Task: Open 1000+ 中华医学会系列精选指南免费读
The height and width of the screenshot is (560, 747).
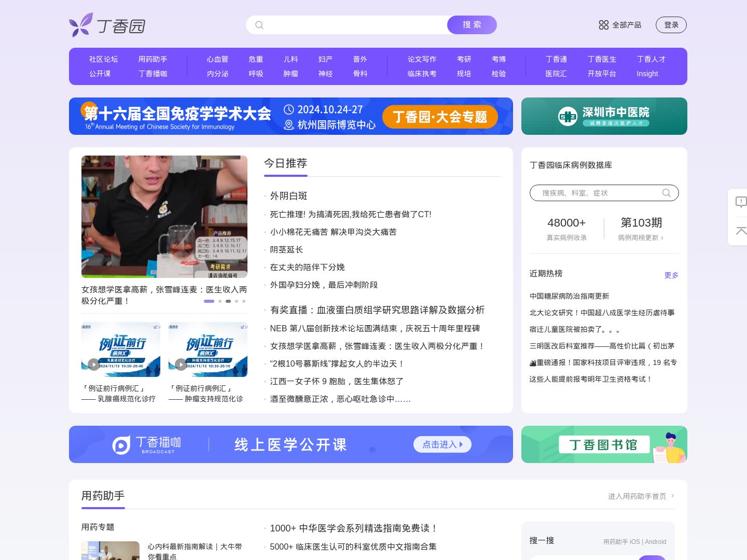Action: coord(354,528)
